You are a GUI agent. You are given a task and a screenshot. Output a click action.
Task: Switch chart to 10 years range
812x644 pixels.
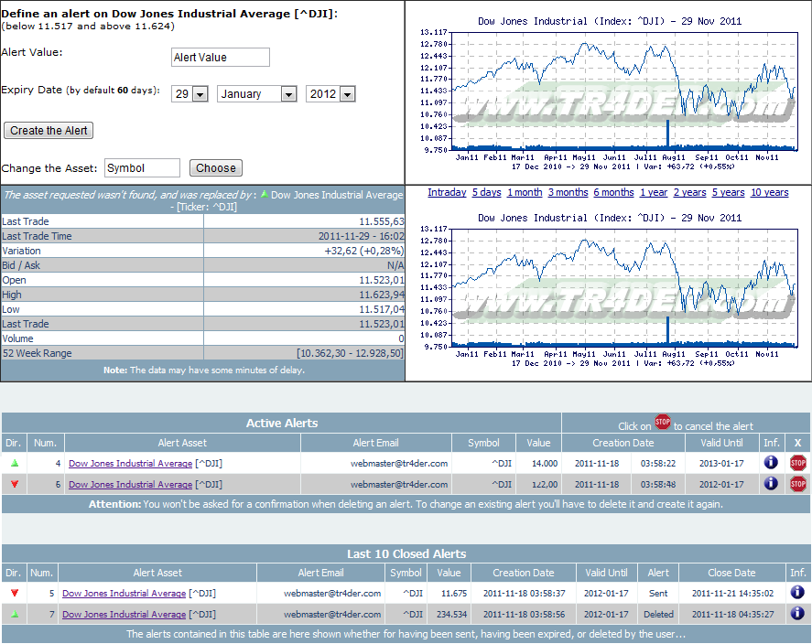click(770, 192)
